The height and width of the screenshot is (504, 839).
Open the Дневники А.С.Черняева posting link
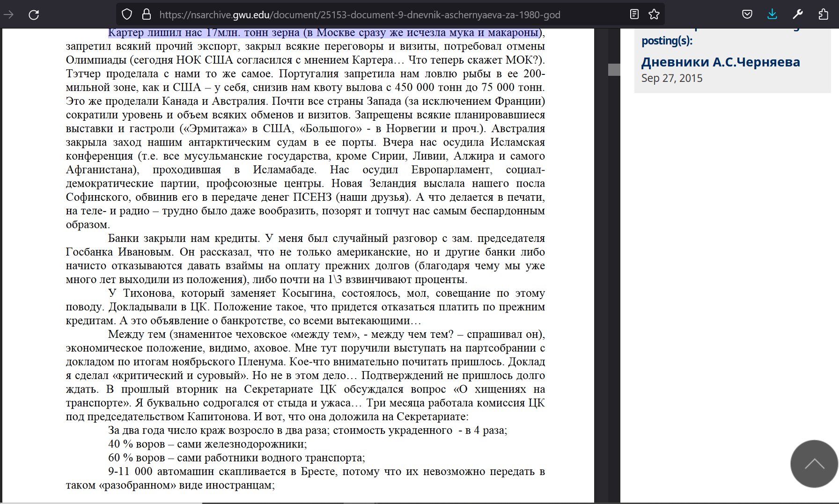pos(721,62)
